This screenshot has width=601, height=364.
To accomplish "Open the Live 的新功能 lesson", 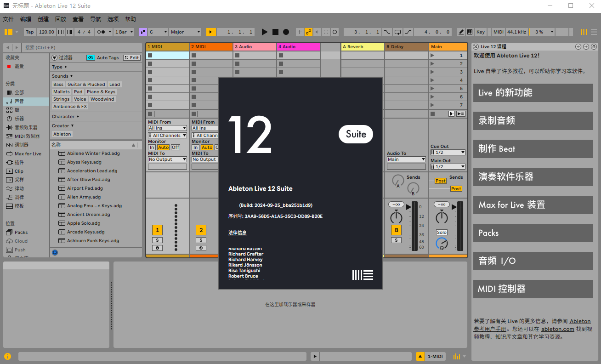I will pos(533,93).
